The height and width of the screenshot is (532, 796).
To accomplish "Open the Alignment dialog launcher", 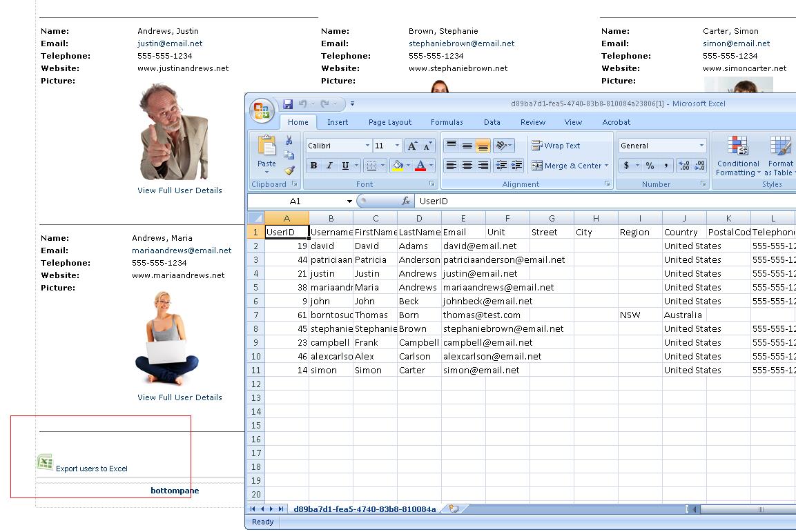I will [607, 184].
